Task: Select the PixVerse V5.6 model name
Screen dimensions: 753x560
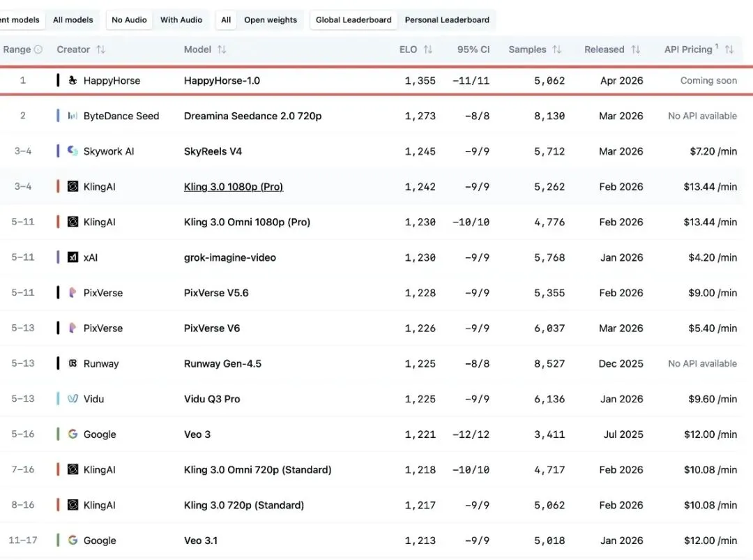Action: tap(216, 292)
